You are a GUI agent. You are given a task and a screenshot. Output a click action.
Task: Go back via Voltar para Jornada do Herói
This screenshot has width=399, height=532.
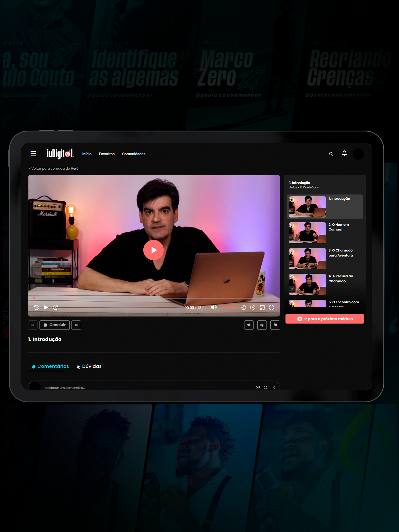[x=54, y=168]
